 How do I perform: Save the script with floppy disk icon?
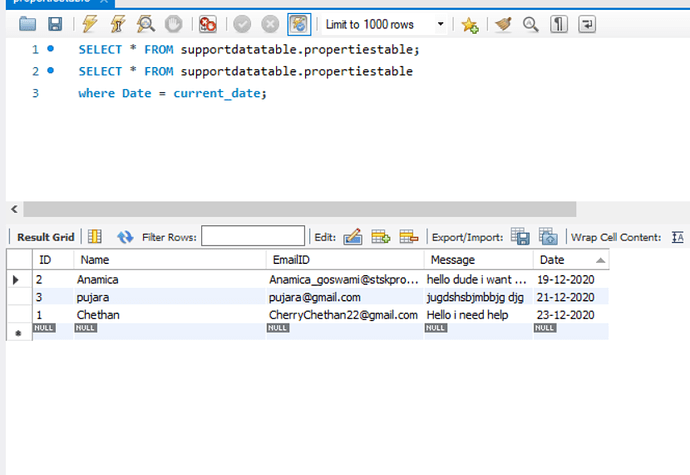point(55,24)
